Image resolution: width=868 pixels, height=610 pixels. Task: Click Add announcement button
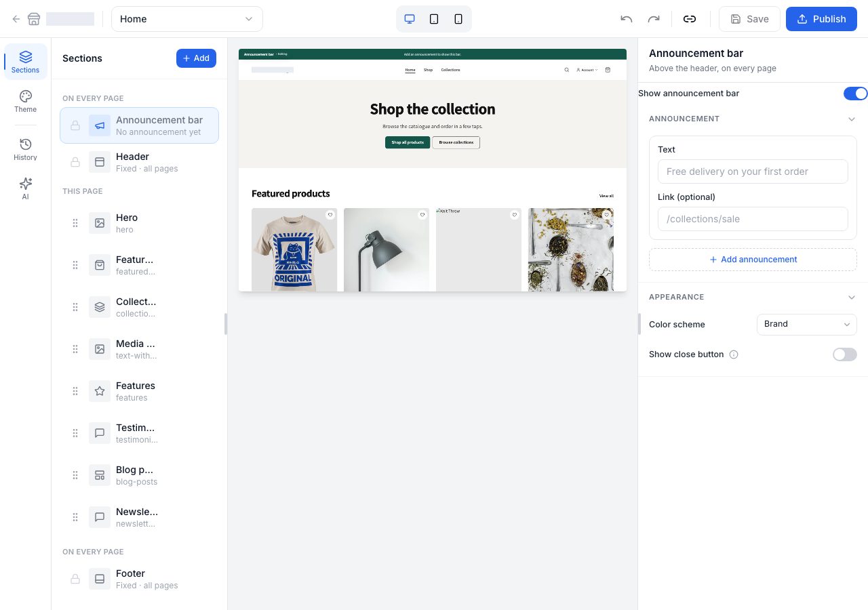click(753, 260)
